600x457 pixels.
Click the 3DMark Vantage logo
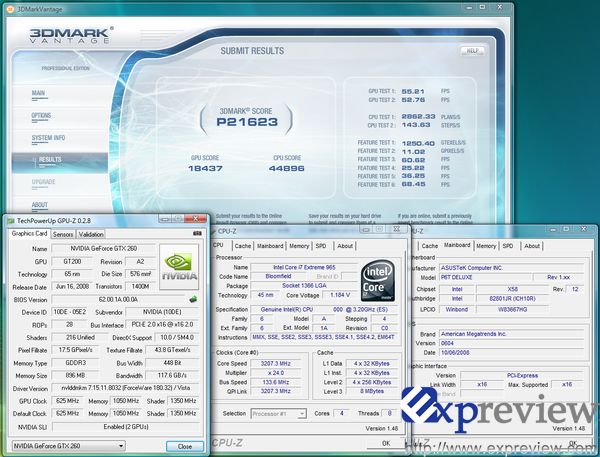click(x=71, y=35)
